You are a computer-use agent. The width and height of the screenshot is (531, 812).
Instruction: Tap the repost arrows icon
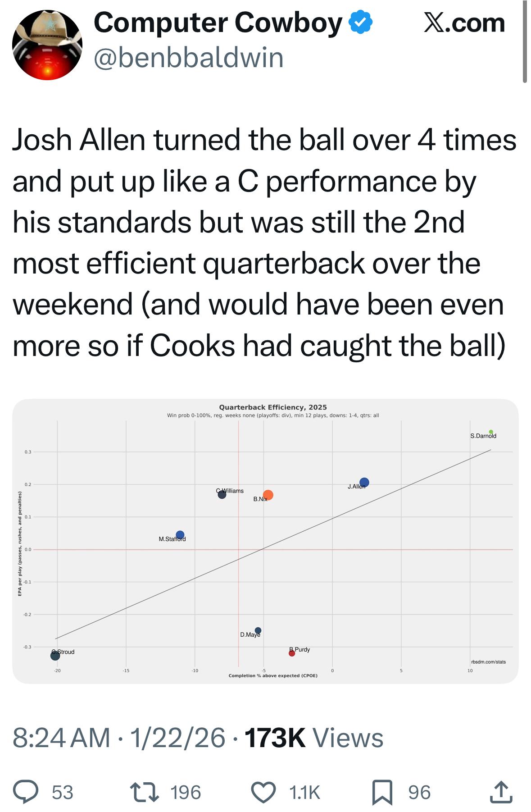[x=144, y=792]
